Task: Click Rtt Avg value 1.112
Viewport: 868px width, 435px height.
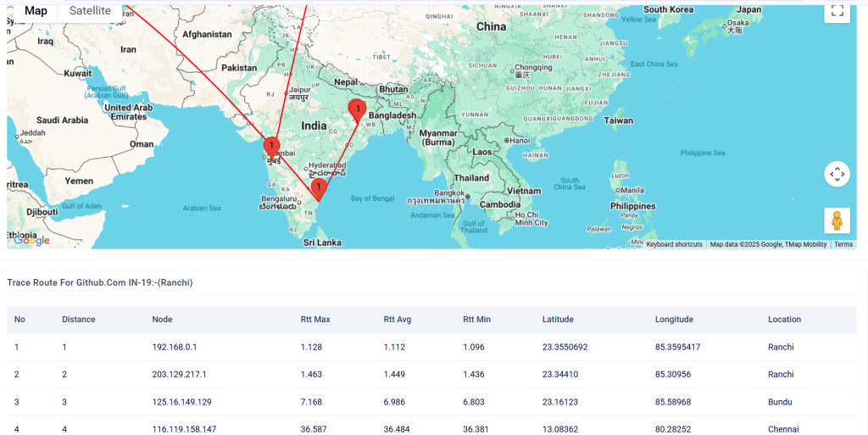Action: (x=394, y=347)
